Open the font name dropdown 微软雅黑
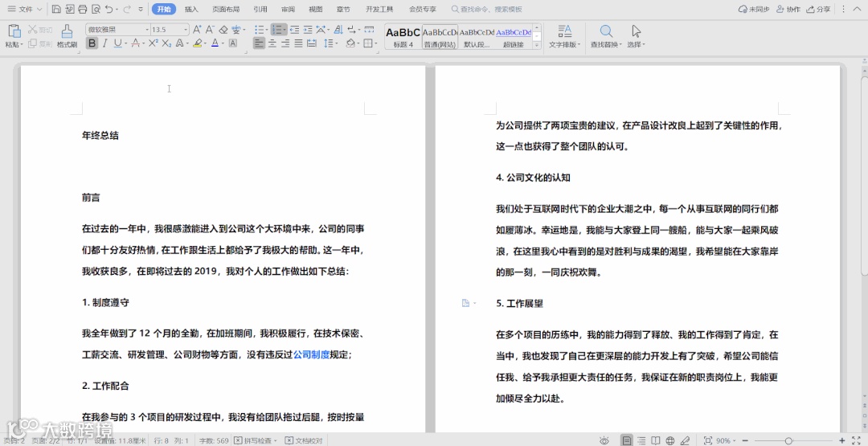 117,29
